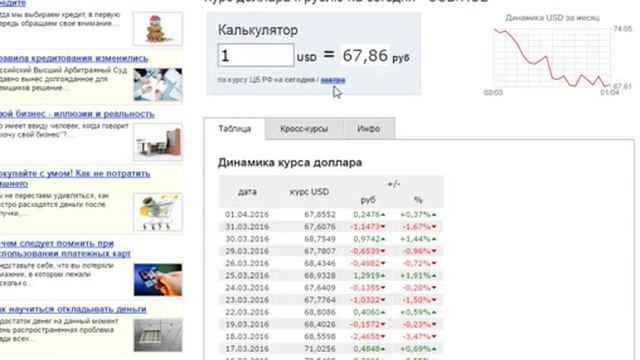Click the ruble change -2,4658
The image size is (640, 360).
coord(368,337)
